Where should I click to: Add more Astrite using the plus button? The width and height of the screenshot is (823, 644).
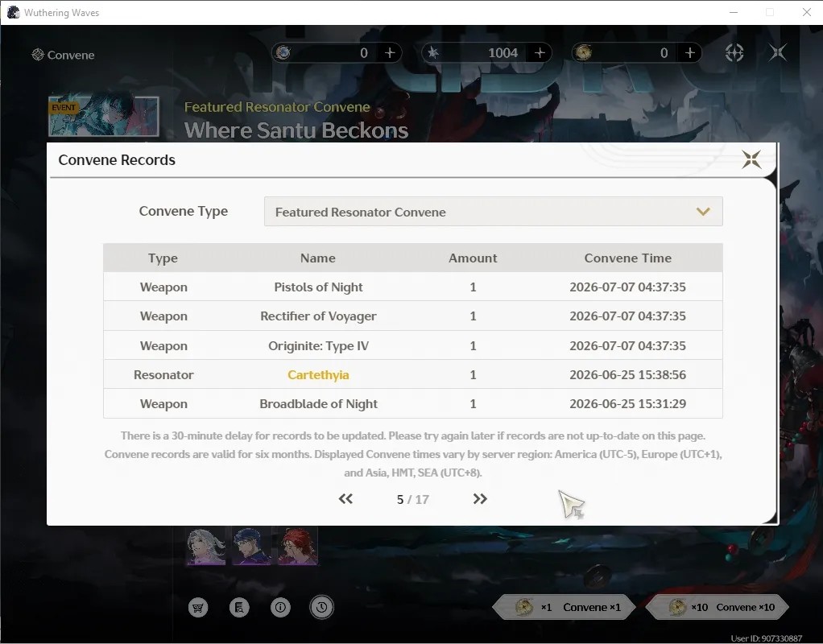click(x=540, y=52)
